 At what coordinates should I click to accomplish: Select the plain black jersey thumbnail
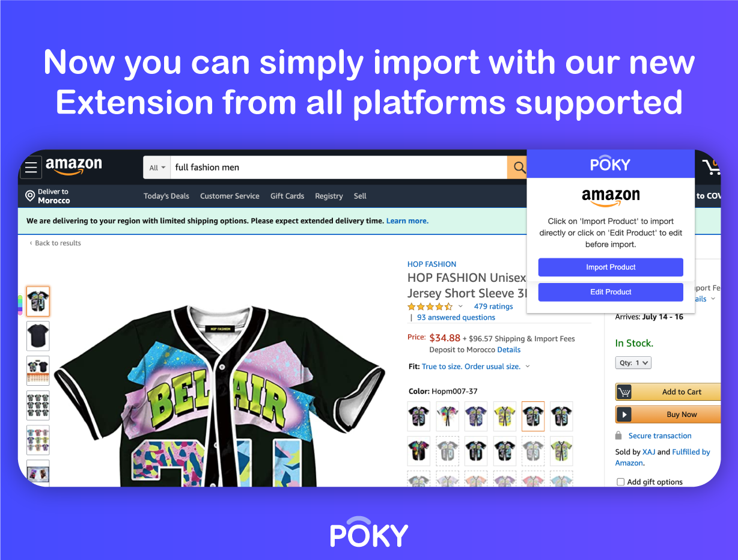click(x=38, y=336)
